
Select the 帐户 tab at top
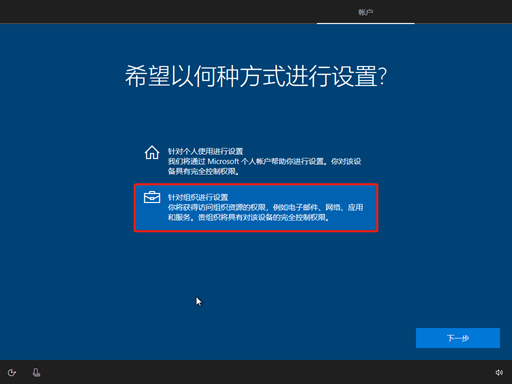pyautogui.click(x=366, y=12)
